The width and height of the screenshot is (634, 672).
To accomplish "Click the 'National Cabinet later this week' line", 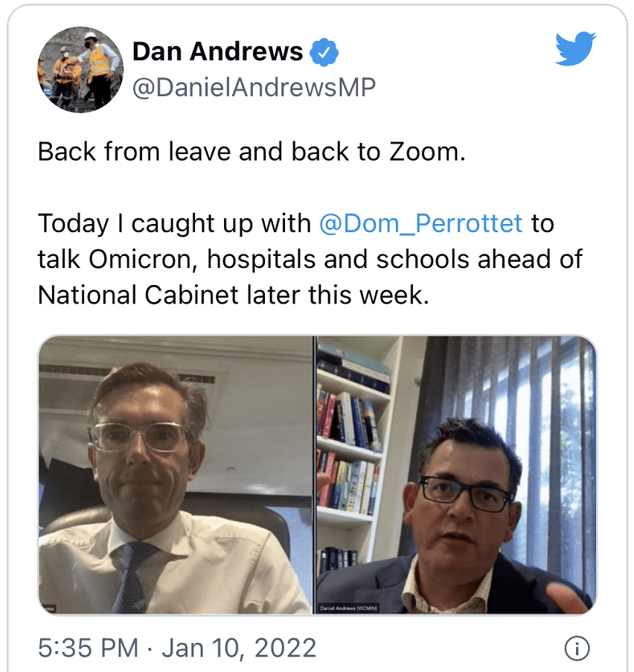I will click(233, 295).
